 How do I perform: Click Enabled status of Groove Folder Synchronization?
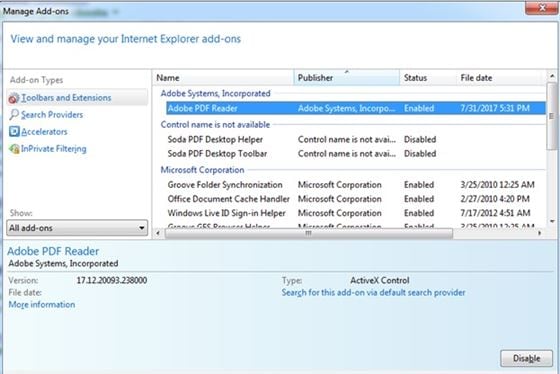point(419,185)
